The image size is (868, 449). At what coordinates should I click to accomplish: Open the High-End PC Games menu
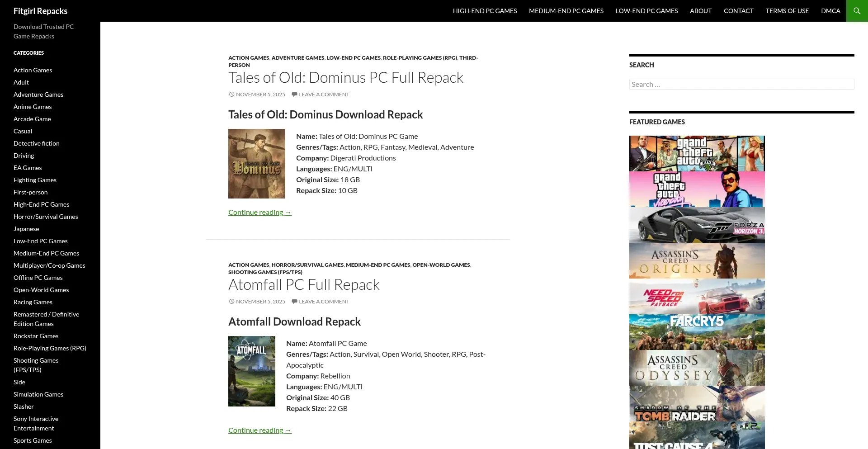(x=485, y=11)
